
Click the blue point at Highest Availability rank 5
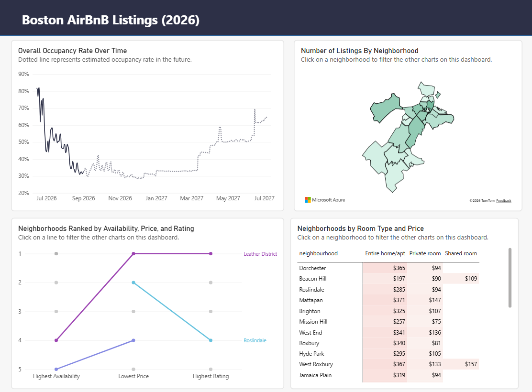pos(56,369)
